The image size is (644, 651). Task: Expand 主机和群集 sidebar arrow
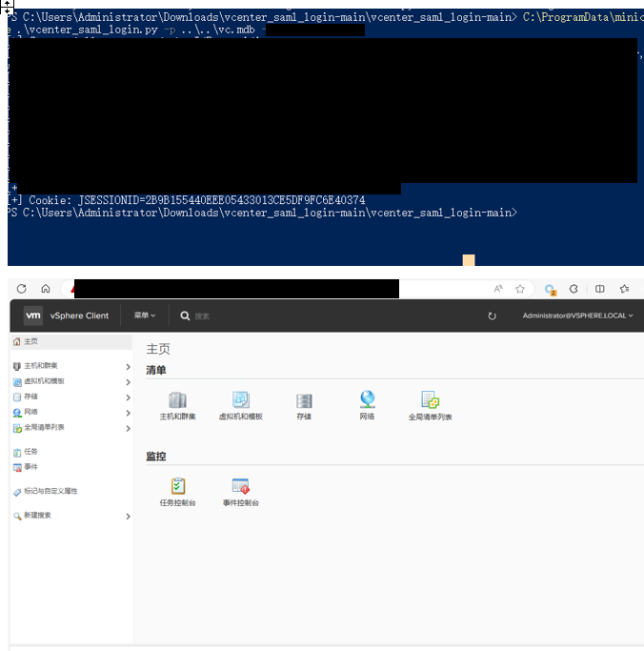pos(128,366)
